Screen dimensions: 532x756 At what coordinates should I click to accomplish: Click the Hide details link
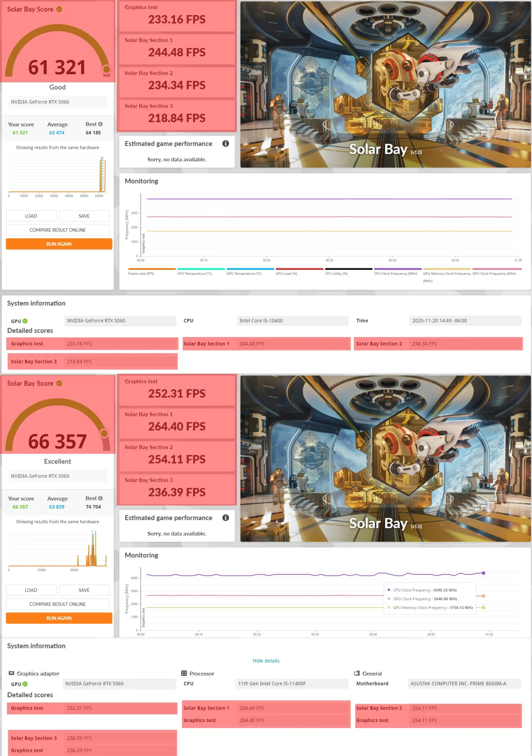[x=266, y=661]
